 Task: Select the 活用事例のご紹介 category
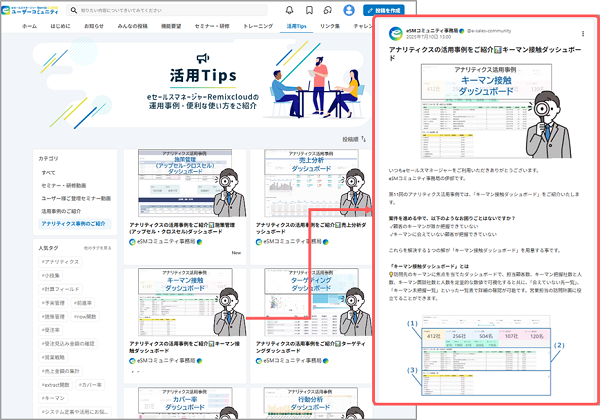pos(61,211)
